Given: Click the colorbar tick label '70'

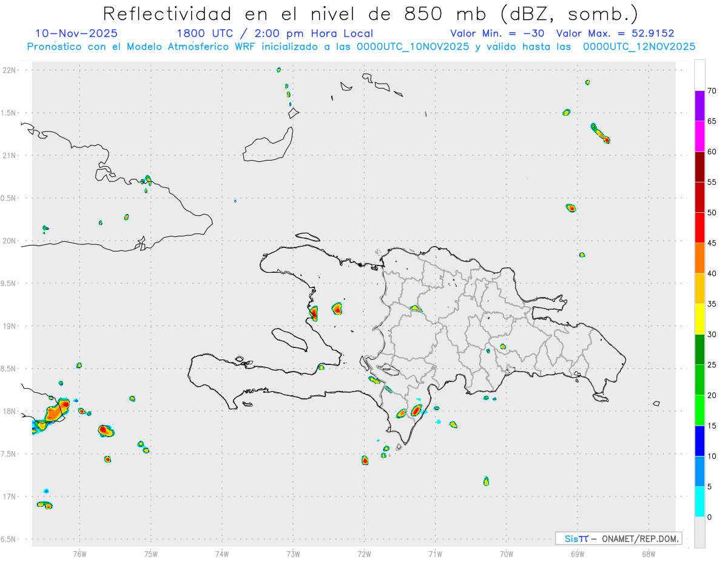Looking at the screenshot, I should coord(712,91).
